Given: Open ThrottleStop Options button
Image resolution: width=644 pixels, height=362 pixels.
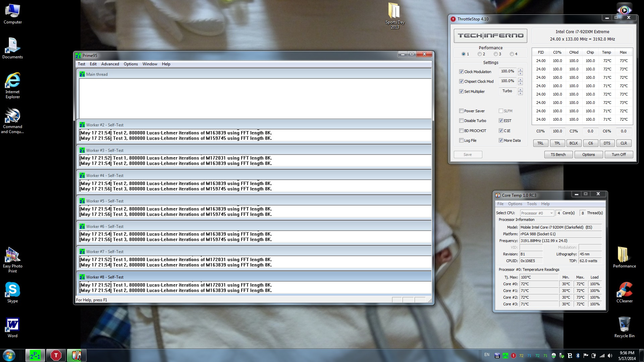Looking at the screenshot, I should [x=588, y=155].
